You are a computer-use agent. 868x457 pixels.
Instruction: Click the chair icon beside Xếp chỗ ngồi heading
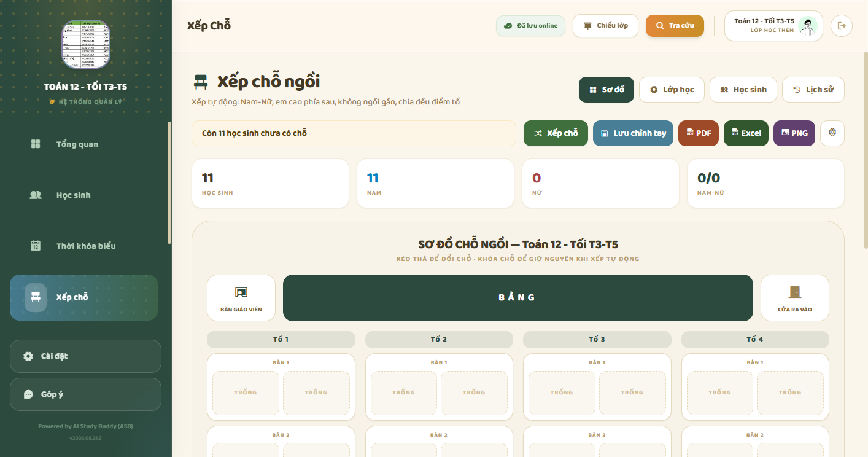(201, 82)
